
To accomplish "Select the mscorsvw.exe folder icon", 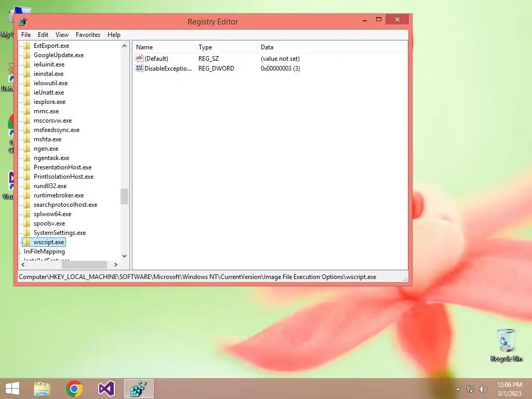I will [27, 121].
